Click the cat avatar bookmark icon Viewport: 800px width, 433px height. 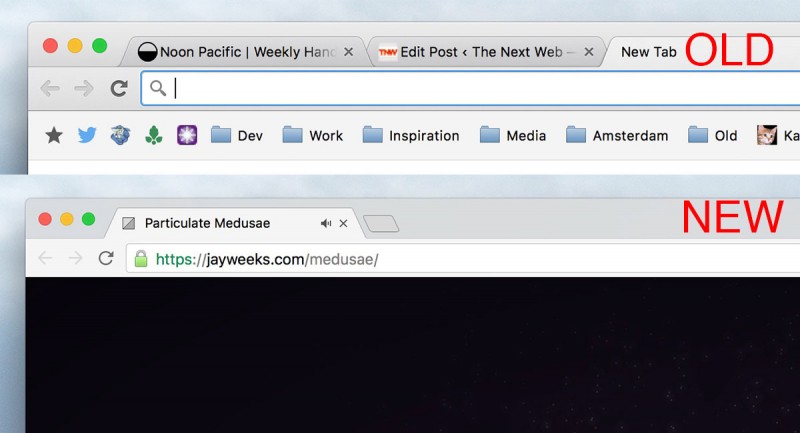767,135
